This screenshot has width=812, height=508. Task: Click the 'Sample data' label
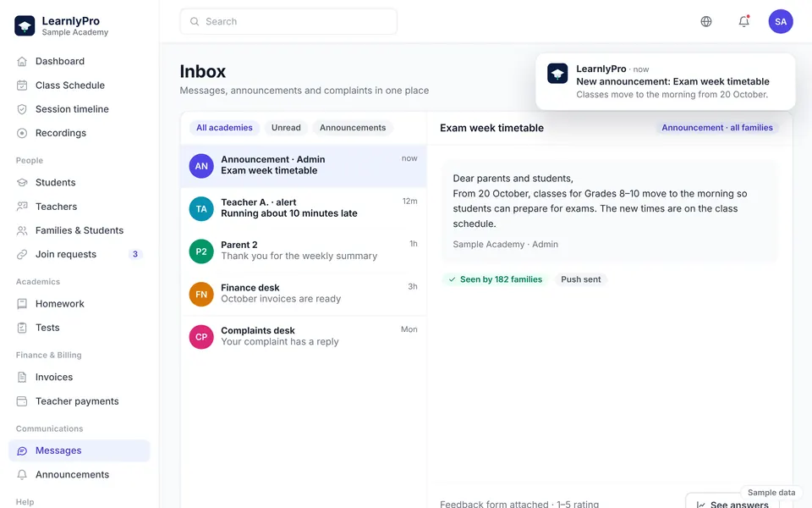pyautogui.click(x=771, y=493)
